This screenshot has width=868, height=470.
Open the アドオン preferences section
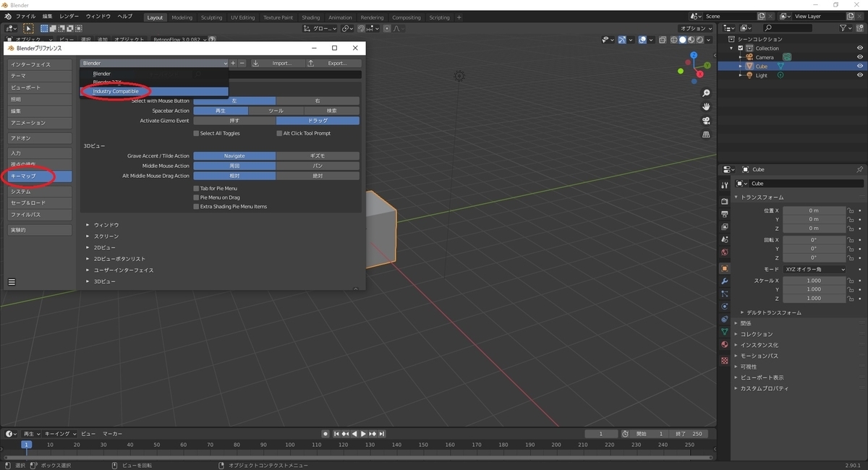pyautogui.click(x=40, y=138)
